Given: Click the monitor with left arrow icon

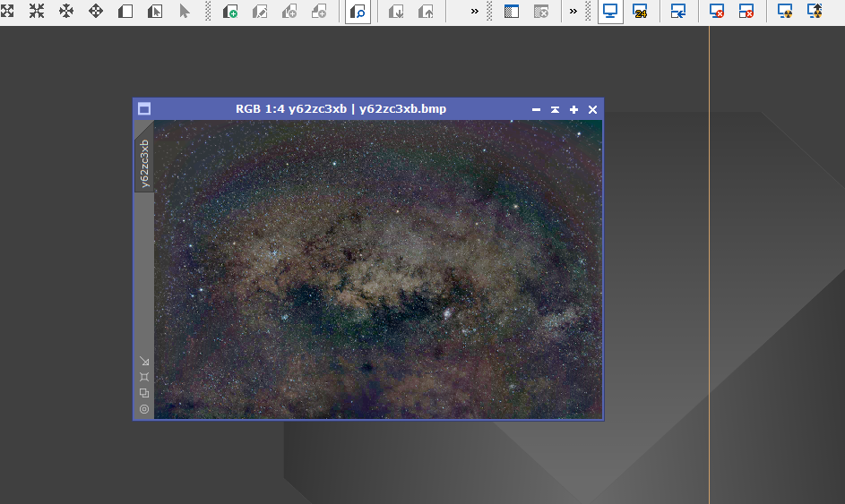Looking at the screenshot, I should pyautogui.click(x=678, y=11).
